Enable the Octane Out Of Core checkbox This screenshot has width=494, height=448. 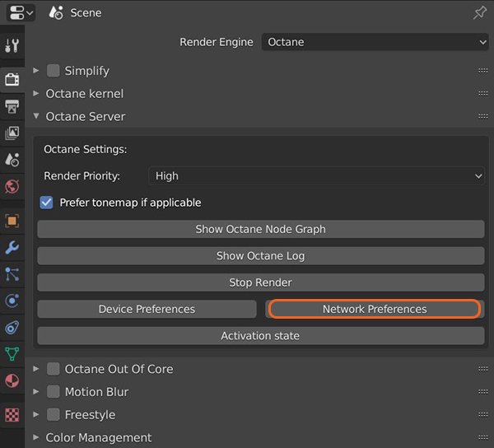(54, 369)
